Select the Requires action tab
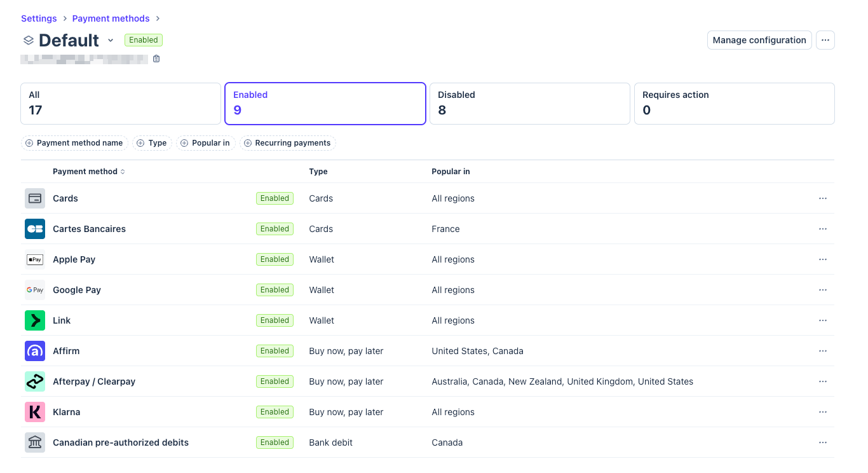Viewport: 868px width, 473px height. [734, 104]
